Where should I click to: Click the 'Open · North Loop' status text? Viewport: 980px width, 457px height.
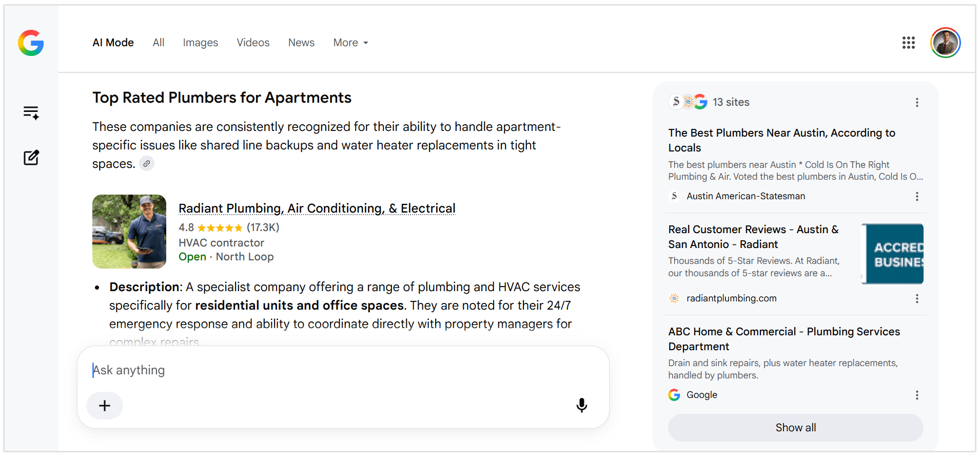pyautogui.click(x=226, y=257)
